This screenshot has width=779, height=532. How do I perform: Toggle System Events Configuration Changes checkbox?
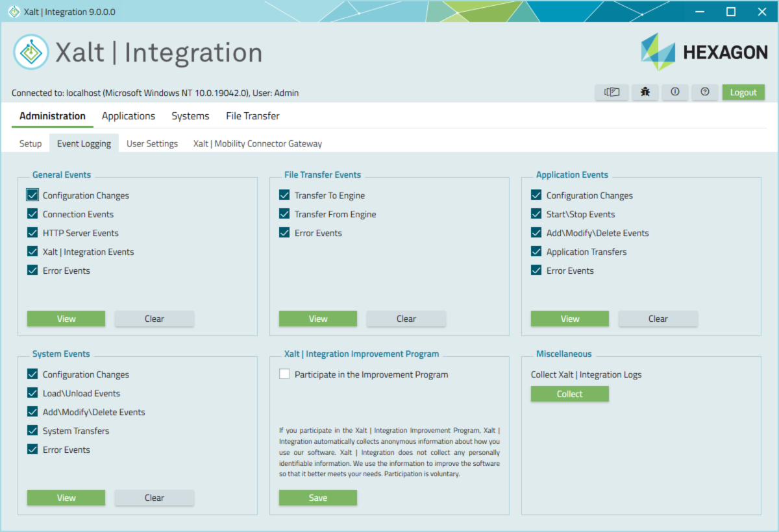coord(32,374)
